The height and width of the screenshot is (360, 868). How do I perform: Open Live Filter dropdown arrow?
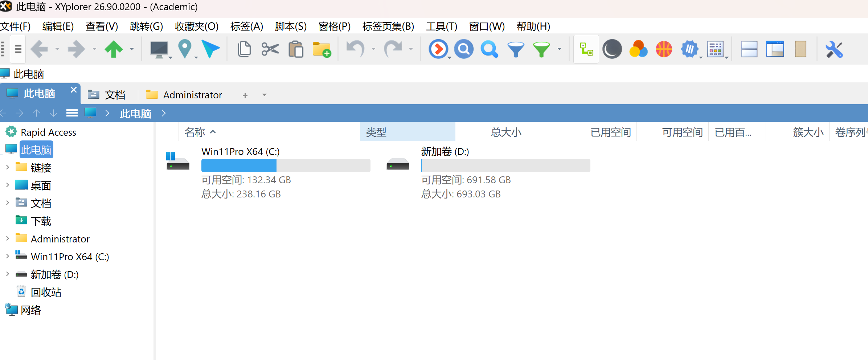[x=559, y=49]
